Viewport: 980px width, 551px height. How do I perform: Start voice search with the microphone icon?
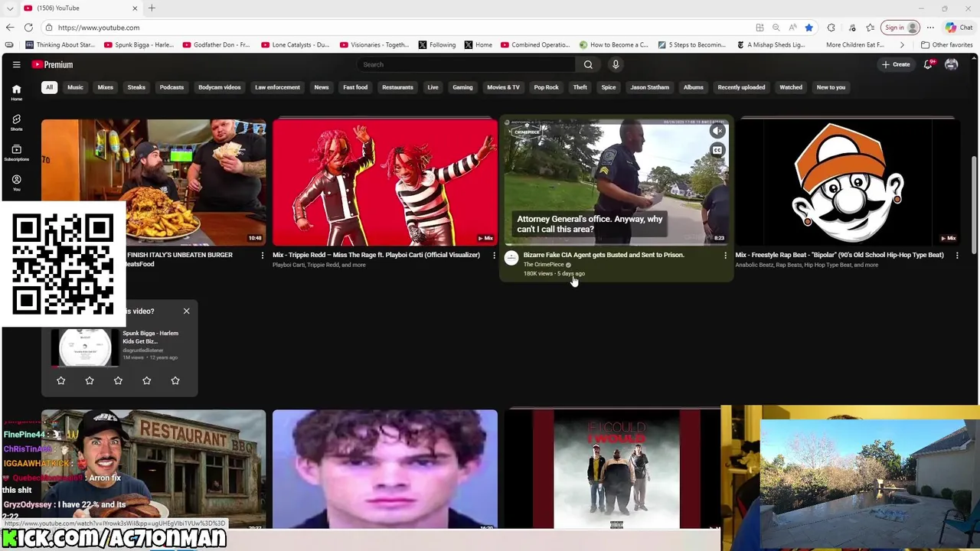[x=616, y=64]
